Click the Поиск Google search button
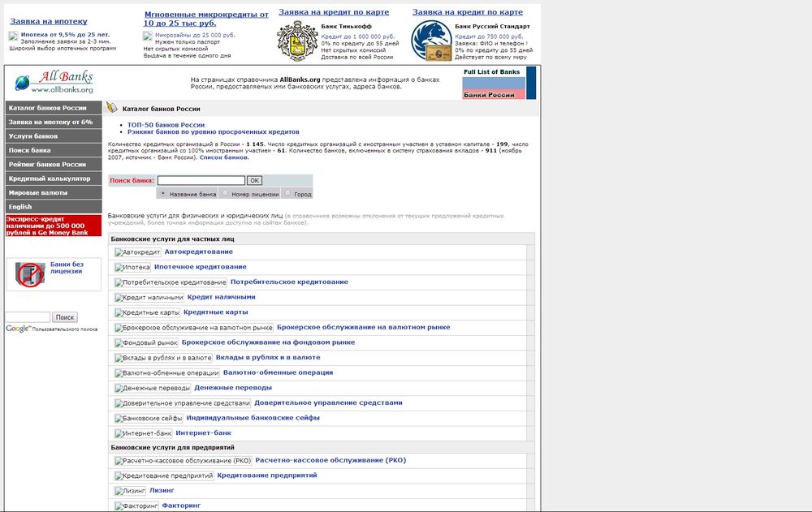Image resolution: width=812 pixels, height=512 pixels. 65,317
